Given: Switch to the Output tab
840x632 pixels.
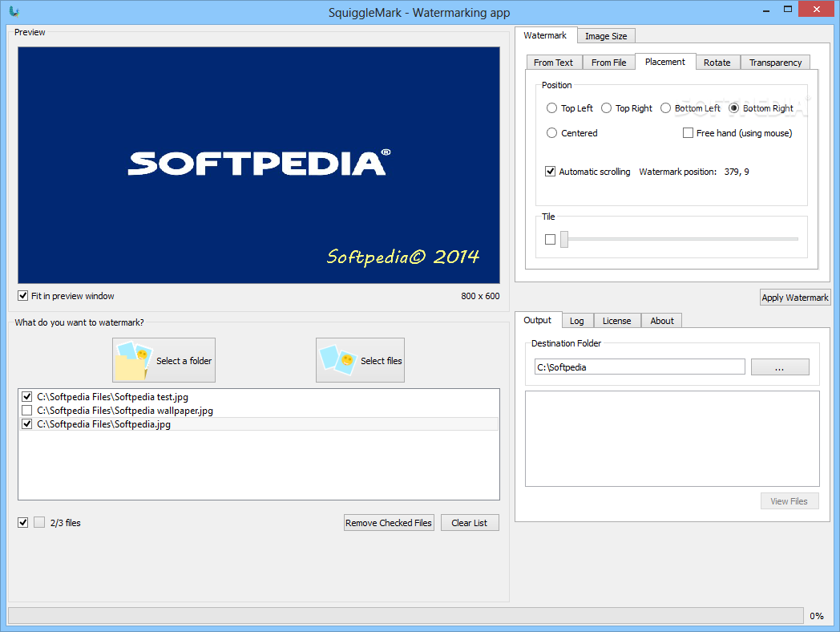Looking at the screenshot, I should (x=538, y=320).
